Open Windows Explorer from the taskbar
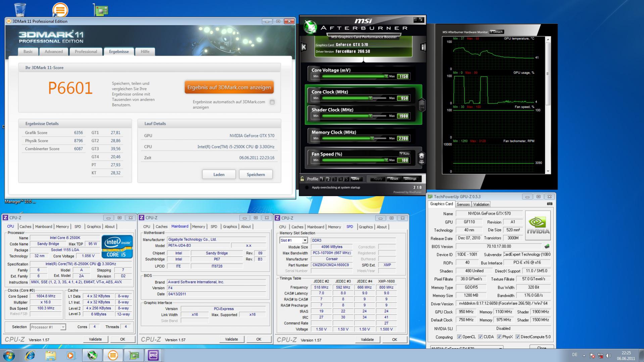 tap(50, 355)
